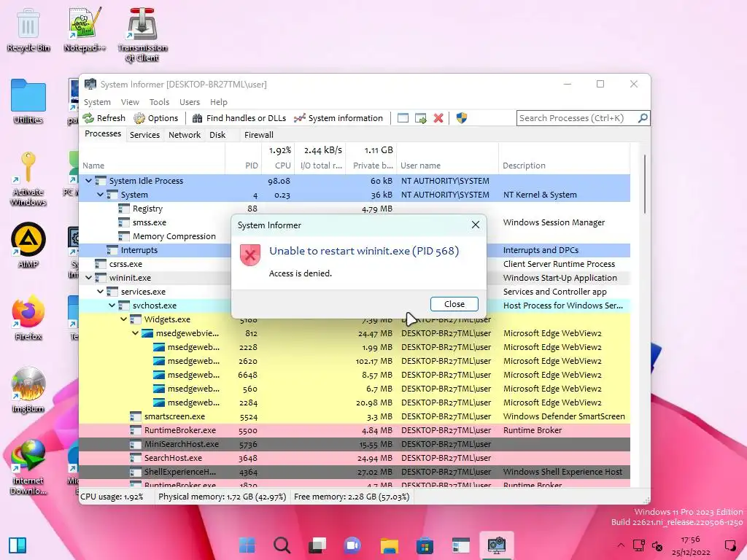The image size is (747, 560).
Task: Select the Processes tab
Action: [x=103, y=134]
